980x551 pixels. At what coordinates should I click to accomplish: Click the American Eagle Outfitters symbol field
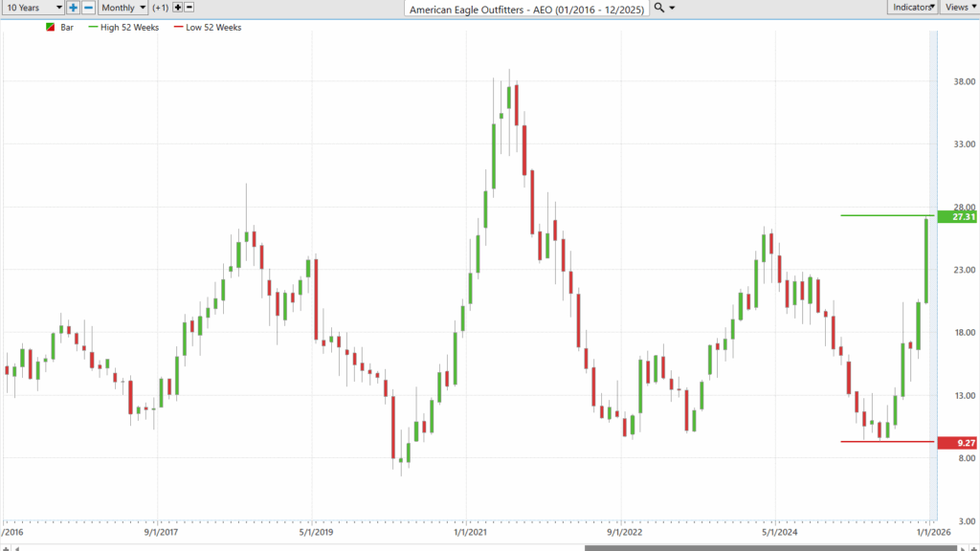pyautogui.click(x=526, y=9)
